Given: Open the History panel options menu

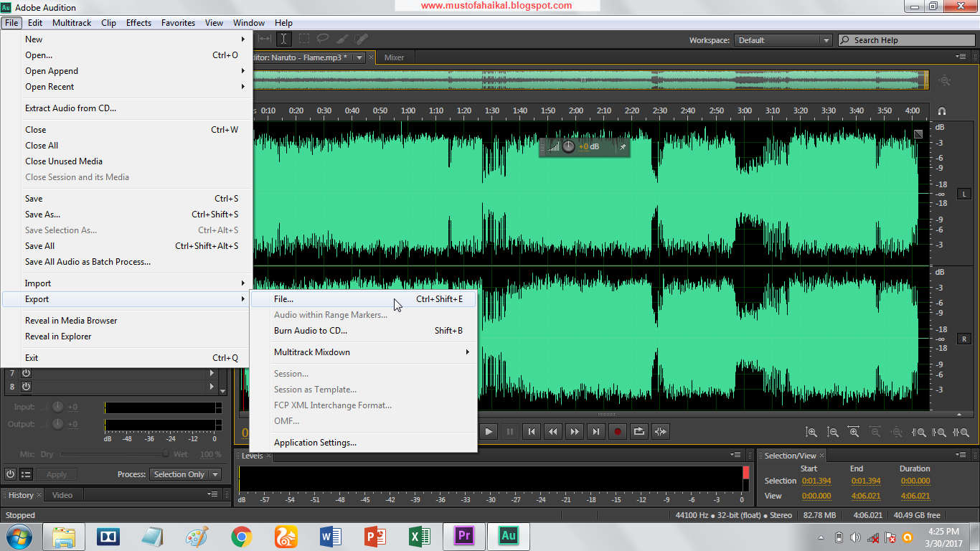Looking at the screenshot, I should click(x=212, y=494).
